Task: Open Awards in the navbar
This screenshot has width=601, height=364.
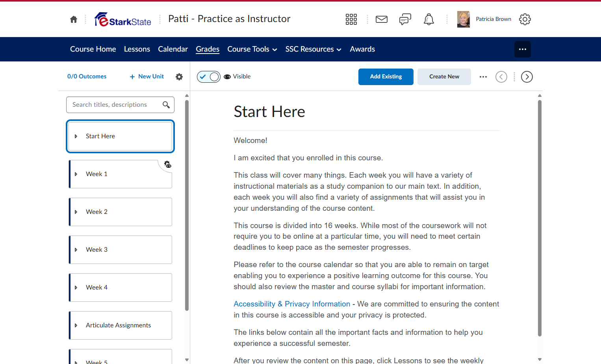Action: coord(362,49)
